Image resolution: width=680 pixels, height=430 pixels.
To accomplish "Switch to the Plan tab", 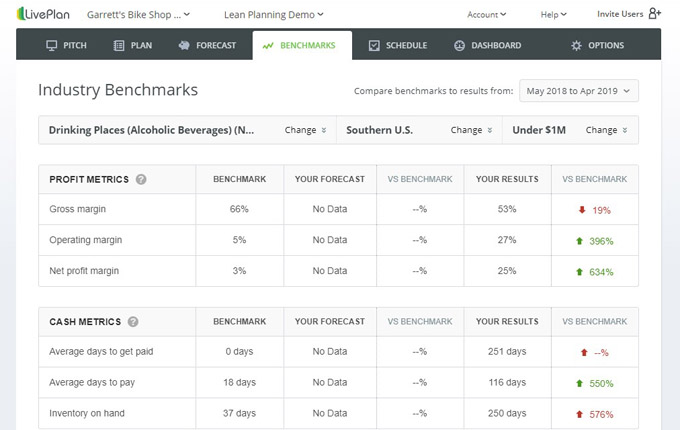I will [x=133, y=45].
